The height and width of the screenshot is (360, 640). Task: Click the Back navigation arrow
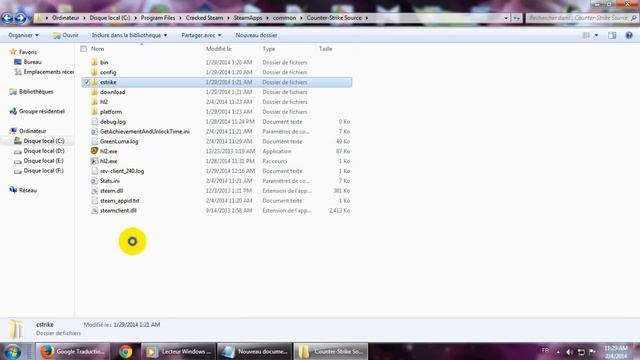[7, 18]
